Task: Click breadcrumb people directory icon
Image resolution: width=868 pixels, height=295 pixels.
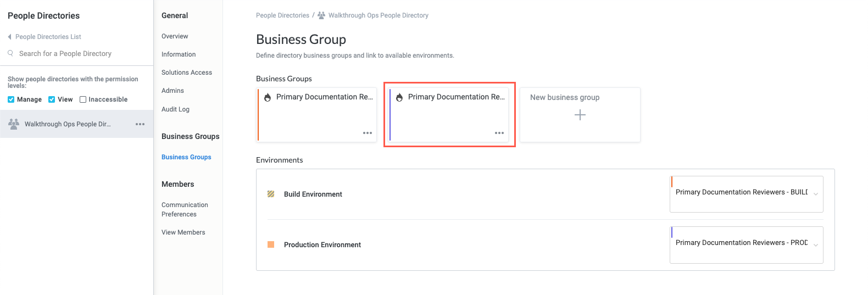Action: 321,15
